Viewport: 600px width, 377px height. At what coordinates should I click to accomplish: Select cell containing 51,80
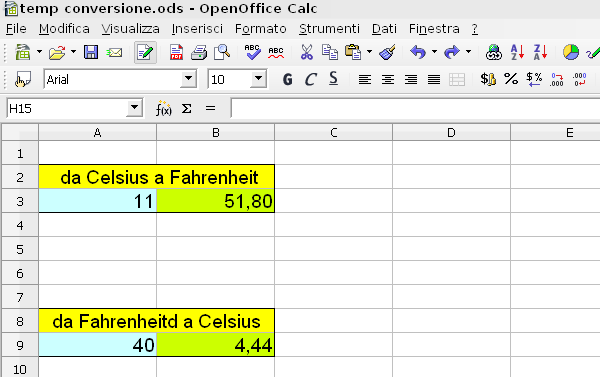(215, 201)
